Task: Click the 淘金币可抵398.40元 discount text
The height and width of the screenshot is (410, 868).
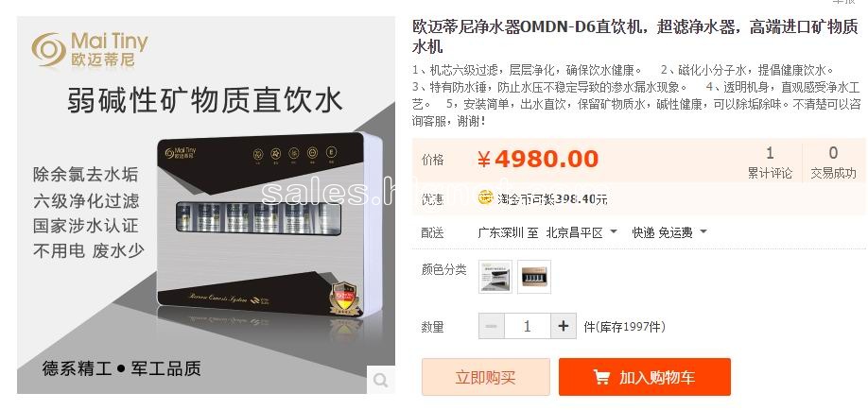Action: point(552,199)
